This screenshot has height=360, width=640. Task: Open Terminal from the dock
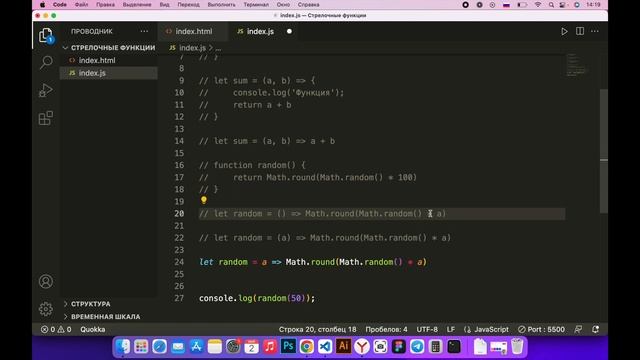point(453,347)
